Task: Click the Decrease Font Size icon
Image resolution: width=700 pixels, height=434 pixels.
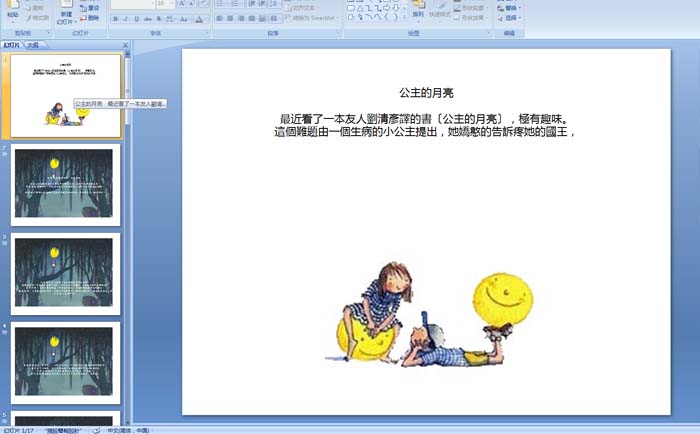Action: point(192,4)
